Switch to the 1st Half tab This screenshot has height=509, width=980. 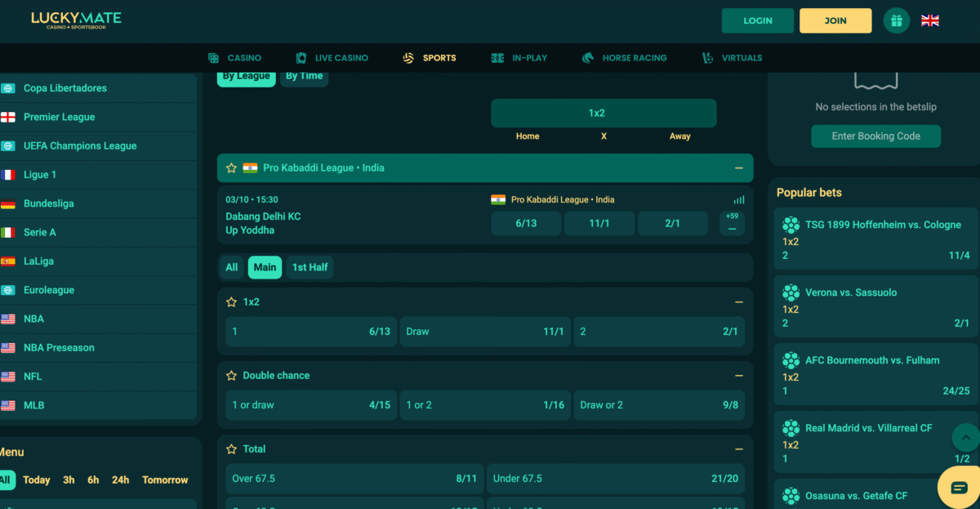click(x=310, y=267)
